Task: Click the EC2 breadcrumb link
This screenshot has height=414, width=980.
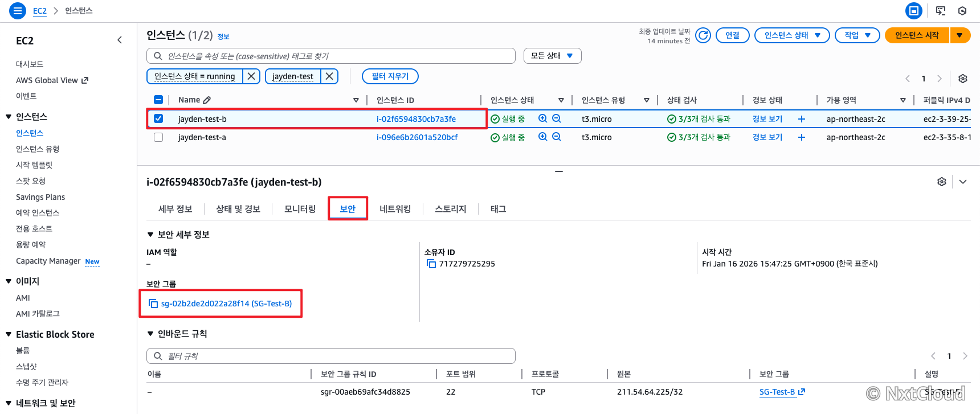Action: pyautogui.click(x=40, y=11)
